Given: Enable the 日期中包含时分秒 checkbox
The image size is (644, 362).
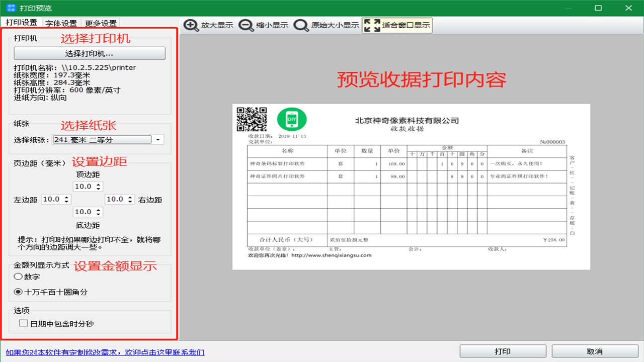Looking at the screenshot, I should click(23, 322).
